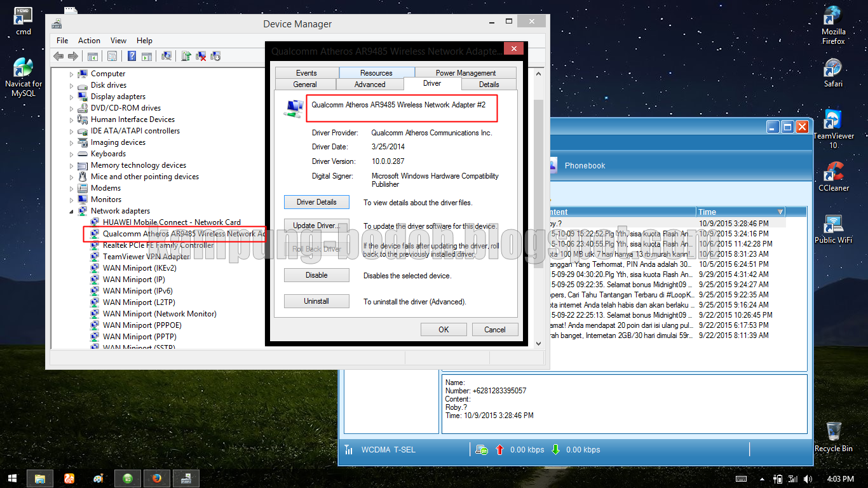Click OK in the adapter properties dialog
The width and height of the screenshot is (868, 488).
pyautogui.click(x=444, y=329)
